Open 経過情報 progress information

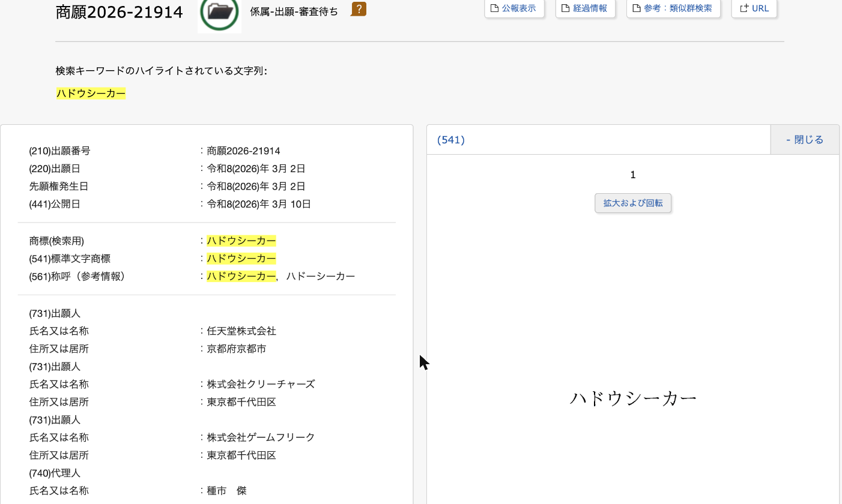(585, 8)
